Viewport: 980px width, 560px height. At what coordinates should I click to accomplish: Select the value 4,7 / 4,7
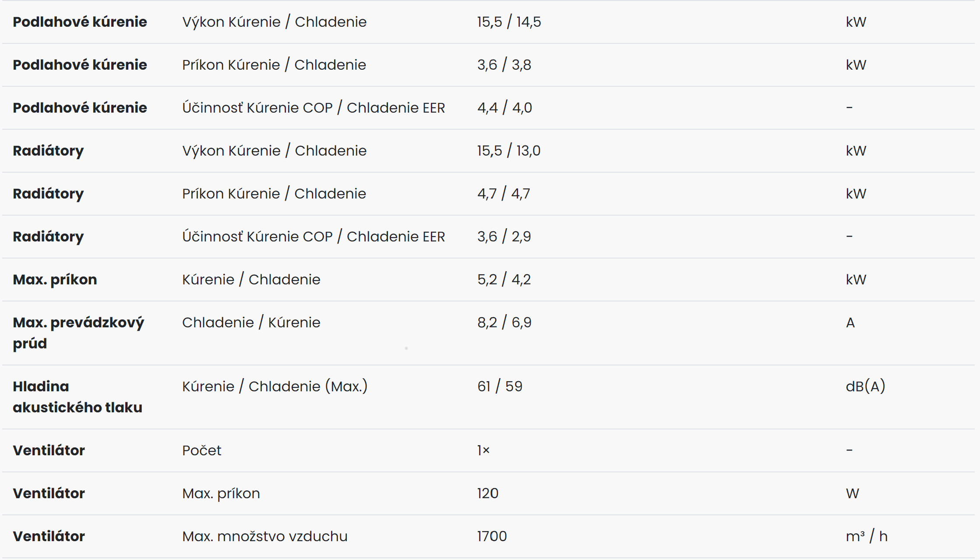504,194
